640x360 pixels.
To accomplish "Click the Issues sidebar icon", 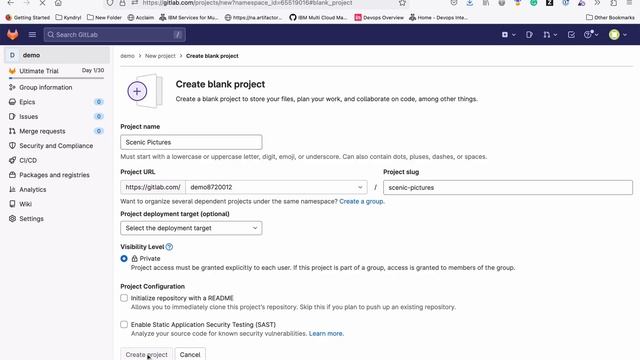I will pos(12,117).
